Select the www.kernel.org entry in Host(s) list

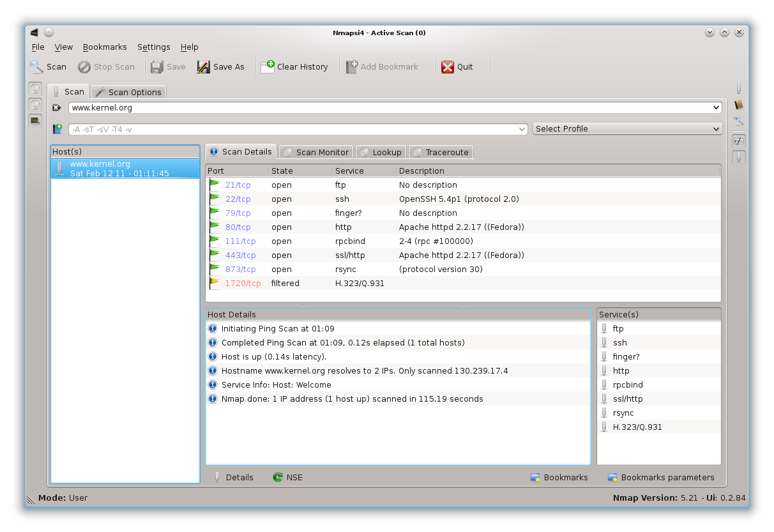125,169
